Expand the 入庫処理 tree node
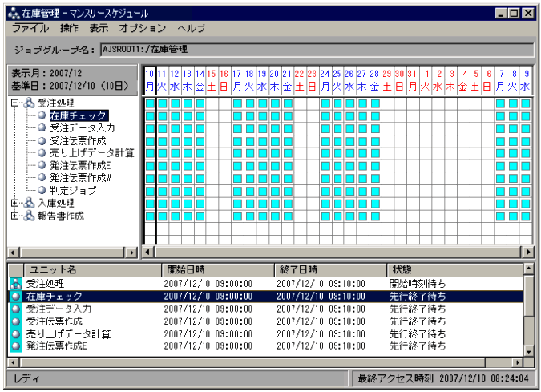The height and width of the screenshot is (392, 541). click(x=14, y=204)
